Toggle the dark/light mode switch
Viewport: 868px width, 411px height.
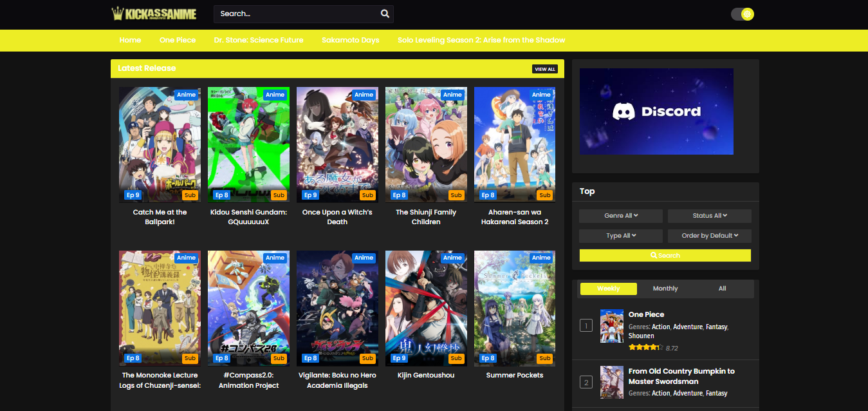click(x=742, y=14)
